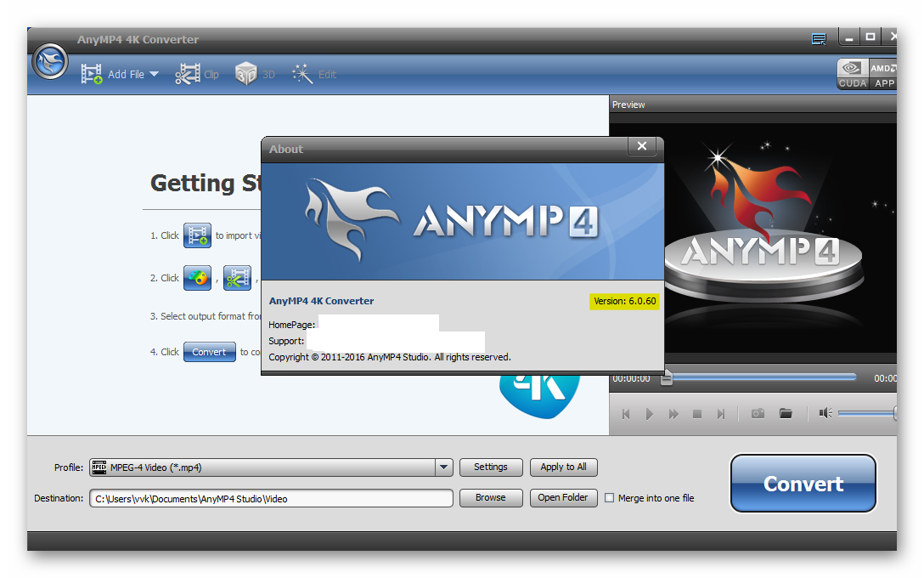924x578 pixels.
Task: Maximize the AnyMP4 4K Converter window
Action: 870,37
